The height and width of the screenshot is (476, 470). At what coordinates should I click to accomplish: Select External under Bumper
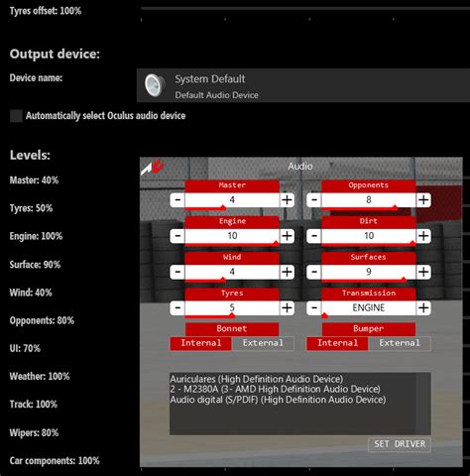(400, 343)
